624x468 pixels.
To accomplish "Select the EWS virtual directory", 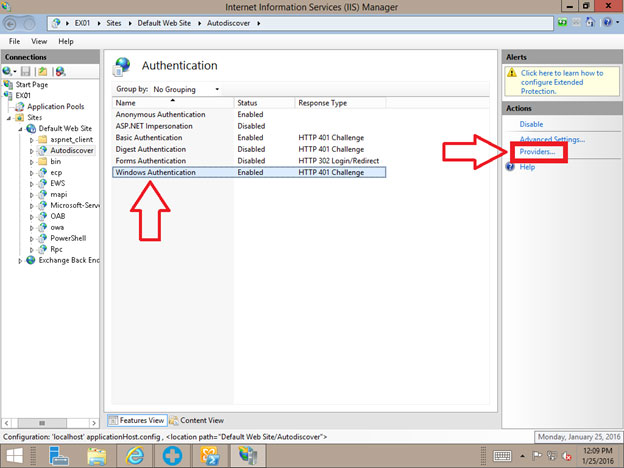I will click(x=59, y=183).
